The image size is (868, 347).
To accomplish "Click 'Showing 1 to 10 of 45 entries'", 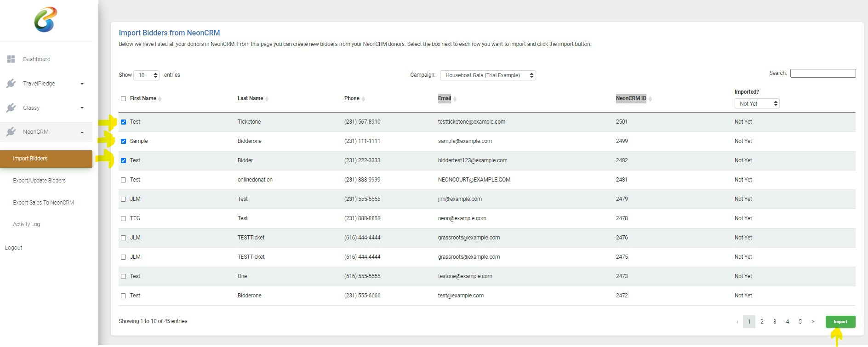I will (x=153, y=321).
